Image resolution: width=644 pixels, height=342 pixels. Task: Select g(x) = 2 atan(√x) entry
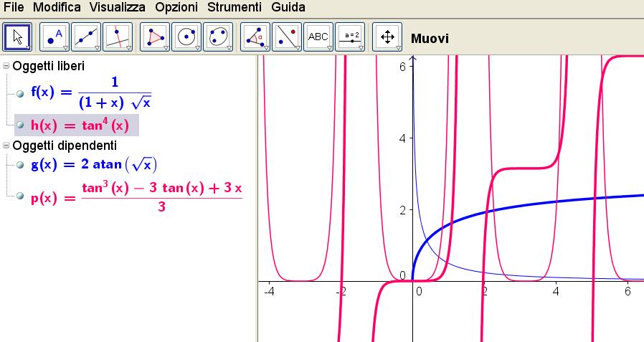pyautogui.click(x=94, y=165)
